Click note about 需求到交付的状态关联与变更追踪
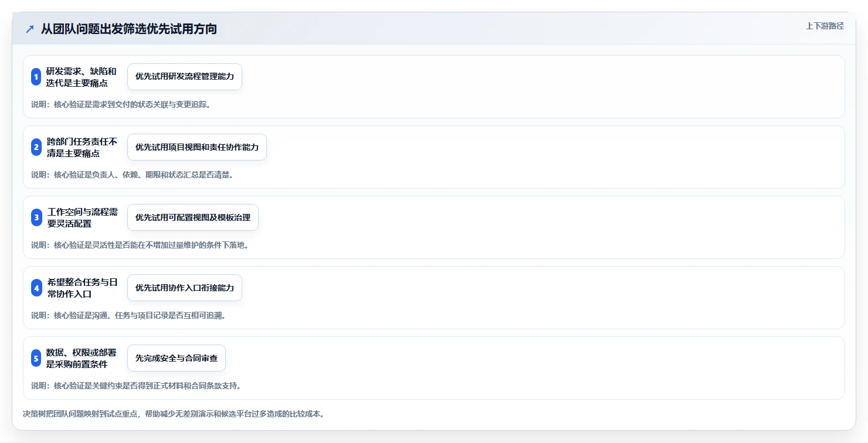 click(x=121, y=104)
